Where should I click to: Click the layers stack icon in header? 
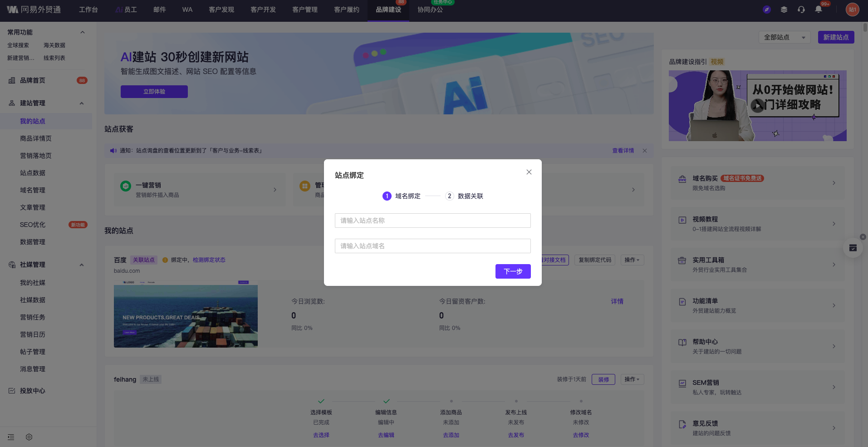[x=784, y=10]
